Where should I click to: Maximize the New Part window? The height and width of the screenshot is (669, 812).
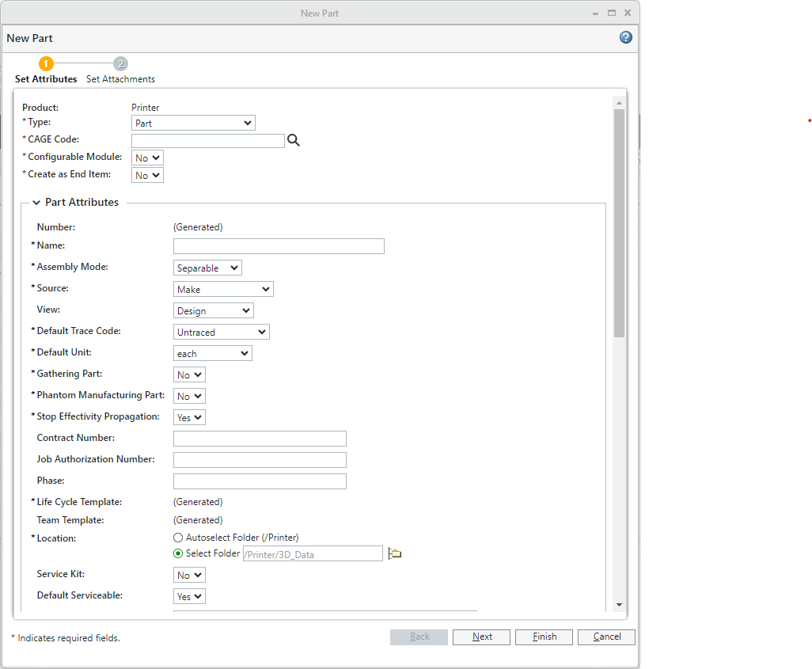tap(612, 13)
